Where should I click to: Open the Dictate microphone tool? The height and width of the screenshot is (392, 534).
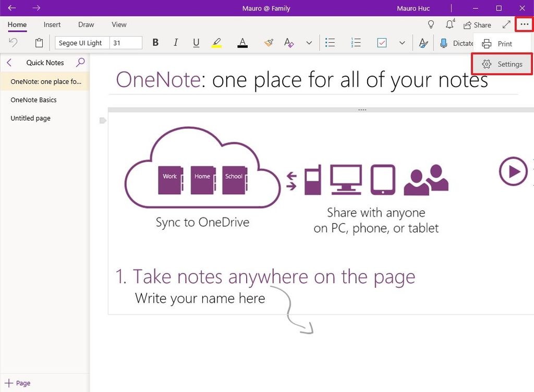(x=443, y=43)
